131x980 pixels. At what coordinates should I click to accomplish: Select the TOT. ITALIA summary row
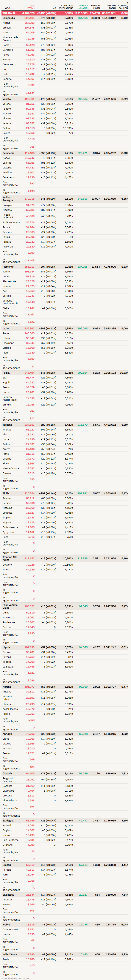coord(9,13)
